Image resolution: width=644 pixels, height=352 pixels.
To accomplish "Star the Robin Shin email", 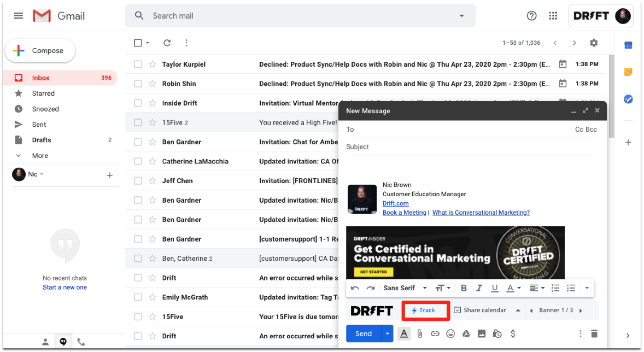I will [x=153, y=84].
